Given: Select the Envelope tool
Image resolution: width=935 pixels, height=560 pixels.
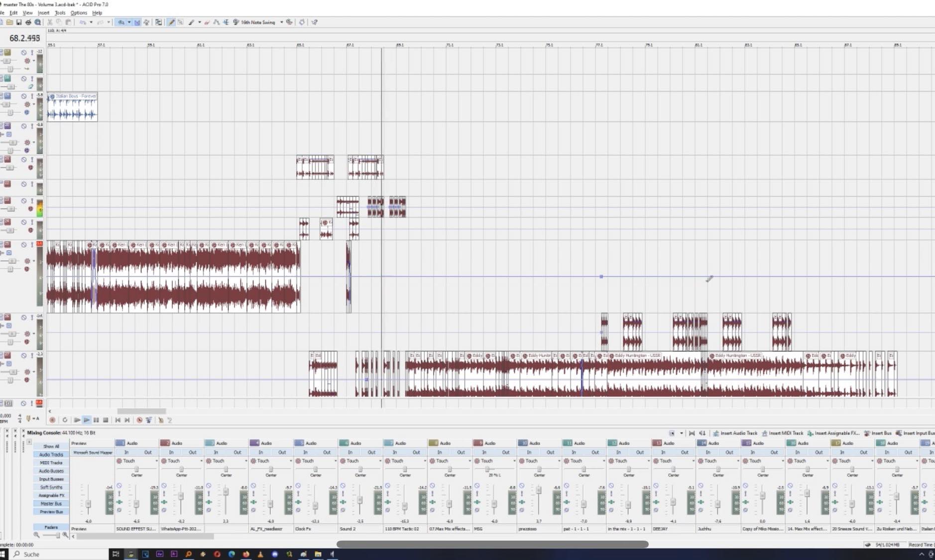Looking at the screenshot, I should (x=216, y=22).
